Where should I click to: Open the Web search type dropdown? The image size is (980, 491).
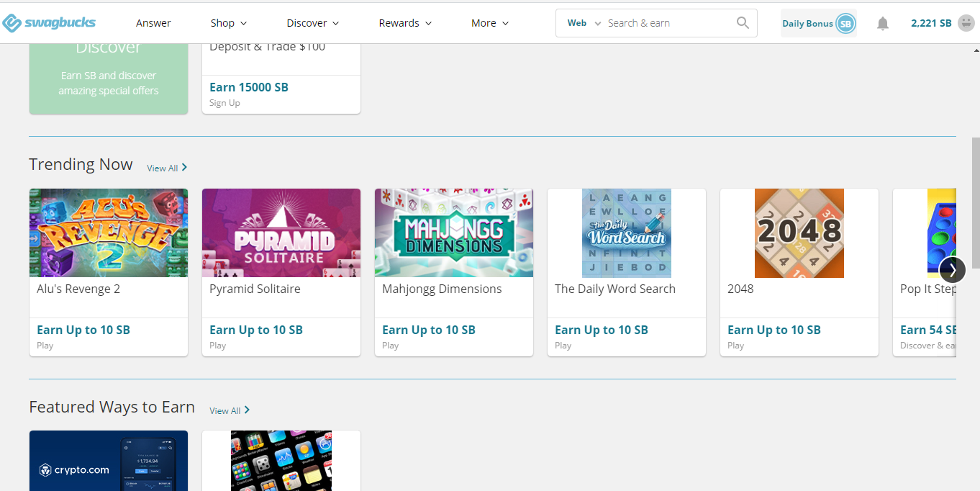(x=584, y=23)
